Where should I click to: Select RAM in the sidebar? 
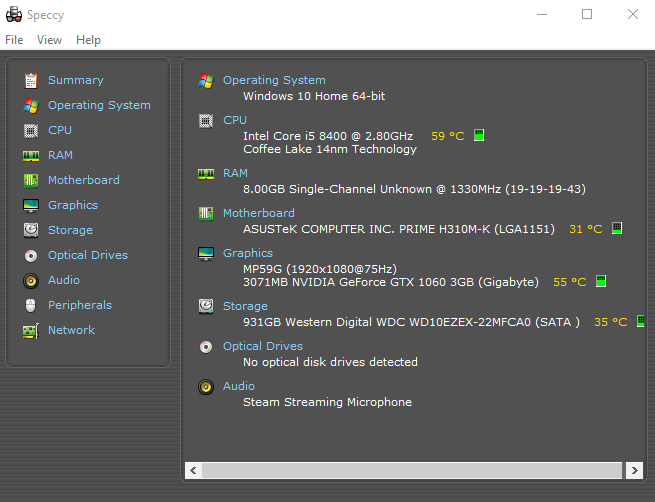(60, 155)
